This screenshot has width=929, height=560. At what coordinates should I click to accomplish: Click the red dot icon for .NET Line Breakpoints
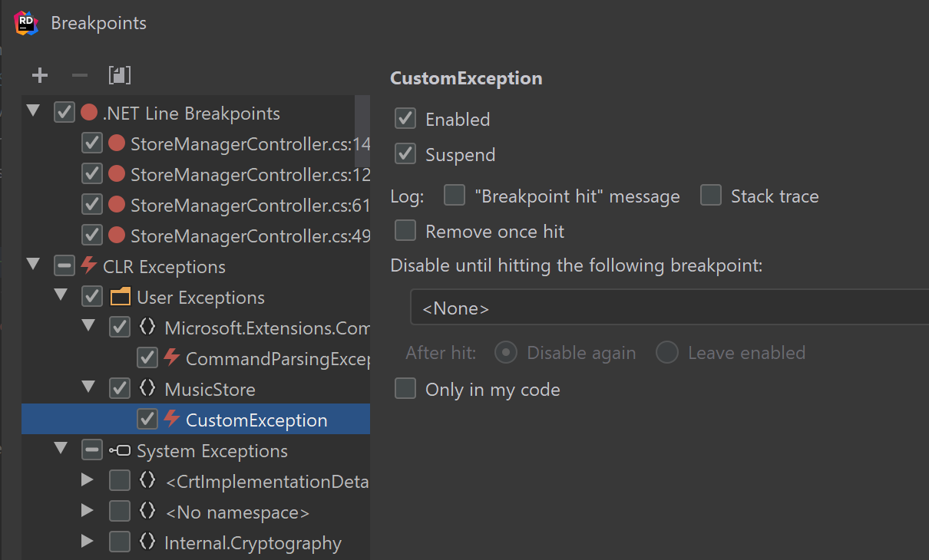click(89, 114)
